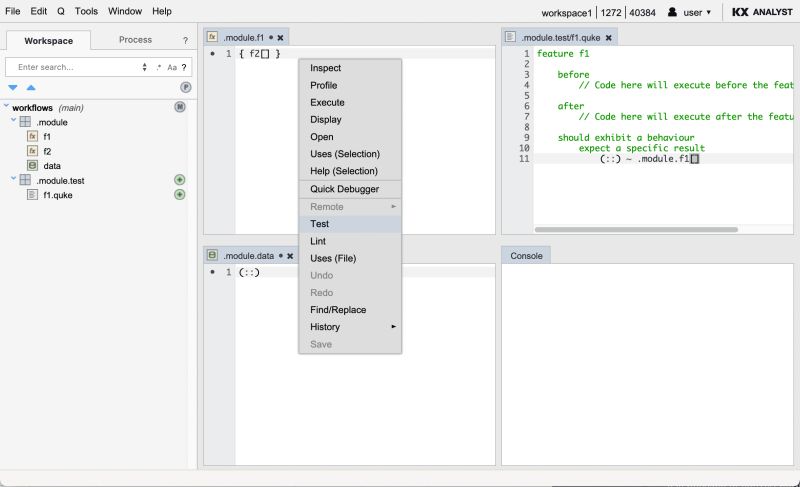Choose Test from context menu
Image resolution: width=800 pixels, height=487 pixels.
point(350,224)
